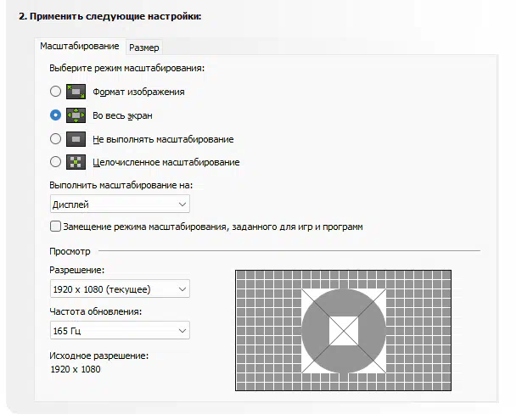Image resolution: width=522 pixels, height=420 pixels.
Task: Switch to the Масштабирование tab
Action: tap(80, 46)
